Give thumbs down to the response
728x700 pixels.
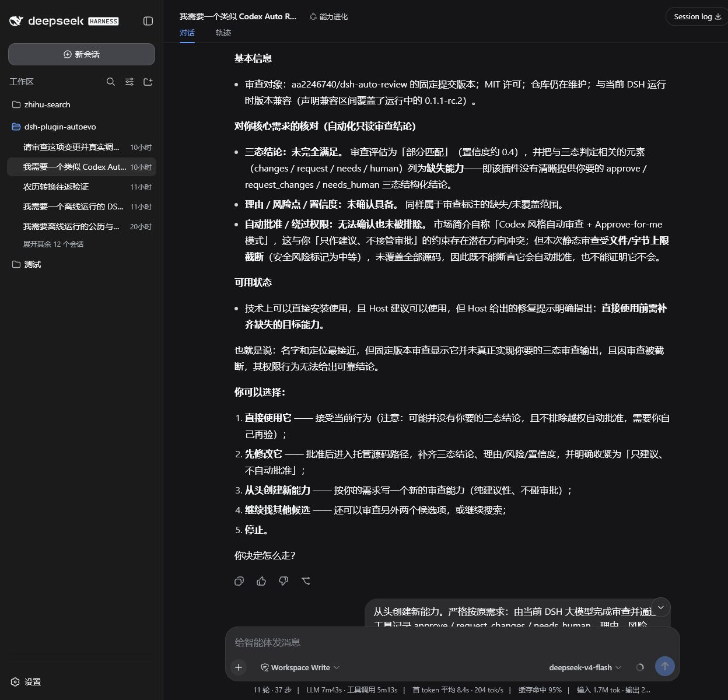pos(283,581)
